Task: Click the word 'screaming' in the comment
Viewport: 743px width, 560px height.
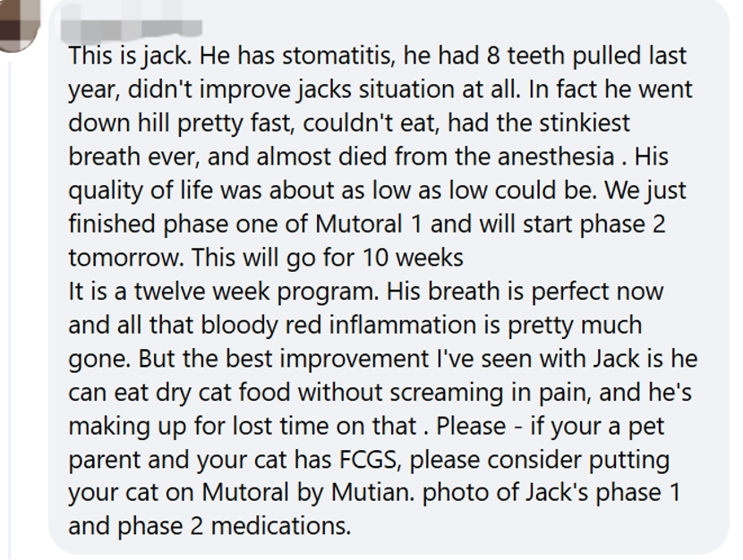Action: [x=446, y=393]
